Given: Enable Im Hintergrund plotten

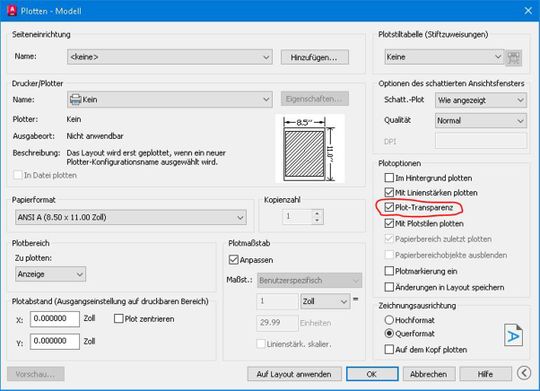Looking at the screenshot, I should point(389,178).
